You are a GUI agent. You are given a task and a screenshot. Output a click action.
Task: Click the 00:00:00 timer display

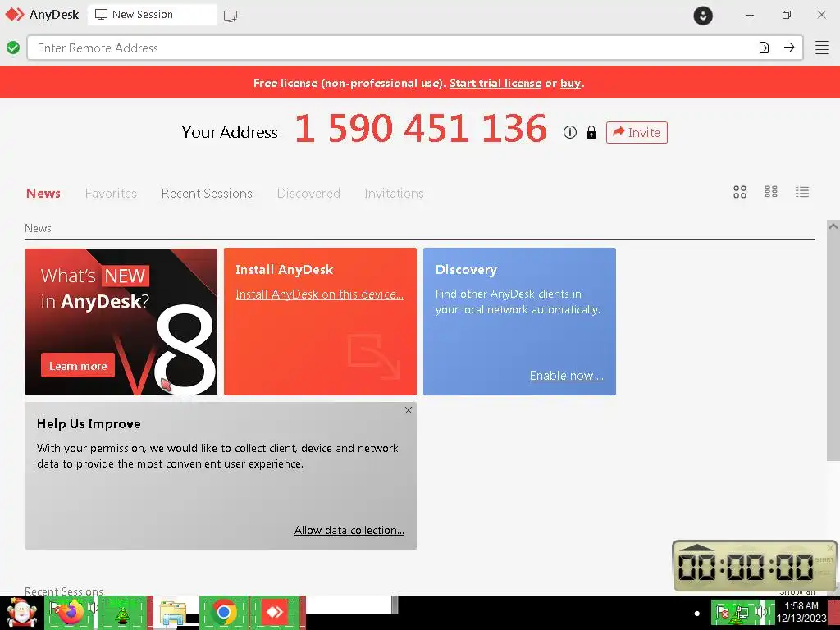click(x=746, y=566)
